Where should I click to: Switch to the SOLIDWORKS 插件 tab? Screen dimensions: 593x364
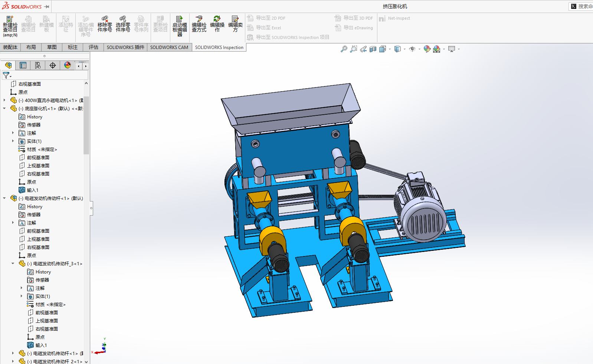click(x=125, y=47)
